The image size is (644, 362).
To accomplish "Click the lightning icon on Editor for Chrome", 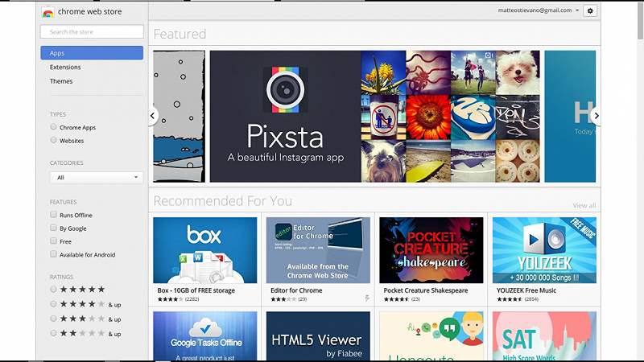I will [367, 298].
